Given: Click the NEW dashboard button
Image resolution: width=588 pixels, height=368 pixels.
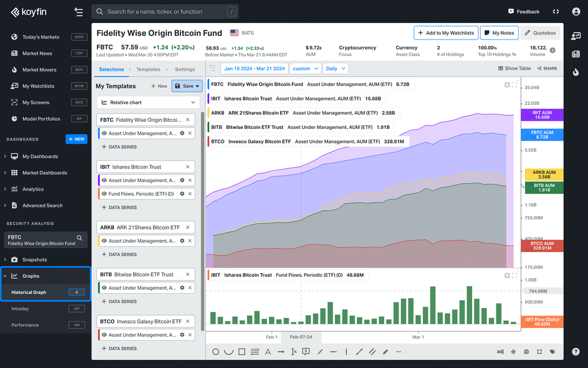Looking at the screenshot, I should tap(76, 139).
